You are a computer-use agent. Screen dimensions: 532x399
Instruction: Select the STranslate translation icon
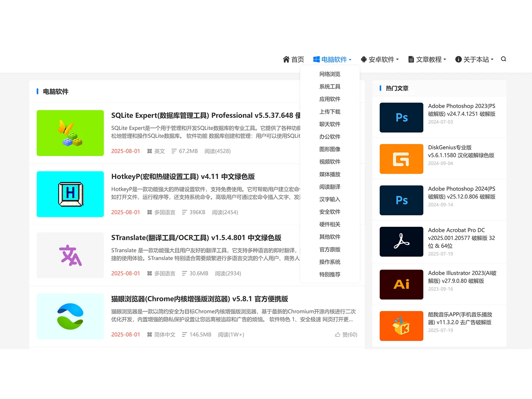pyautogui.click(x=70, y=255)
